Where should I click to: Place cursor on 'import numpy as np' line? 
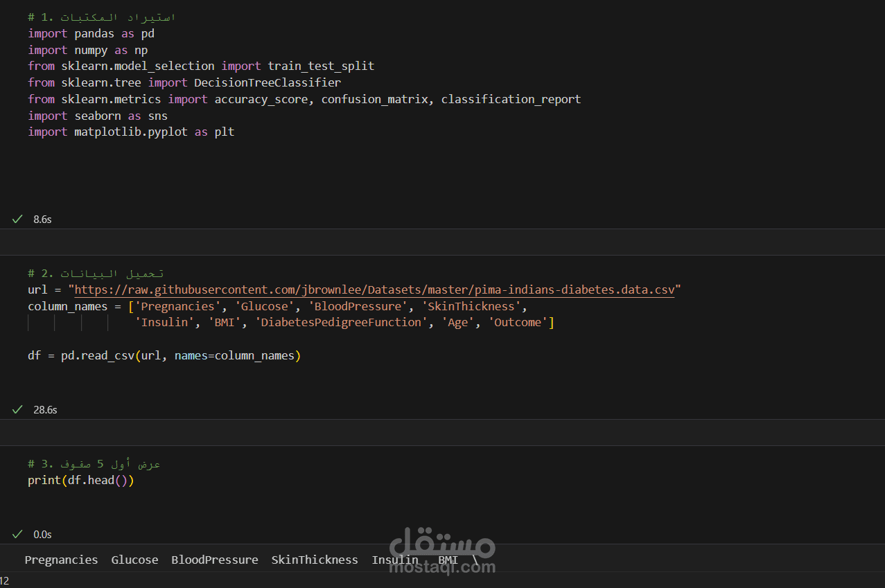(87, 50)
